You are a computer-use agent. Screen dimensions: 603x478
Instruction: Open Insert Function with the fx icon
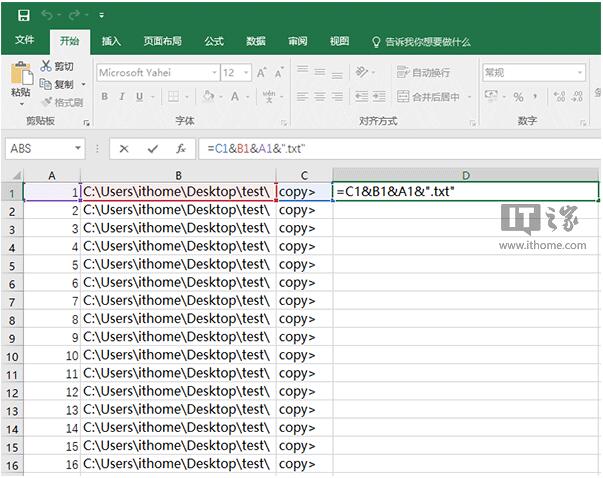[x=181, y=148]
